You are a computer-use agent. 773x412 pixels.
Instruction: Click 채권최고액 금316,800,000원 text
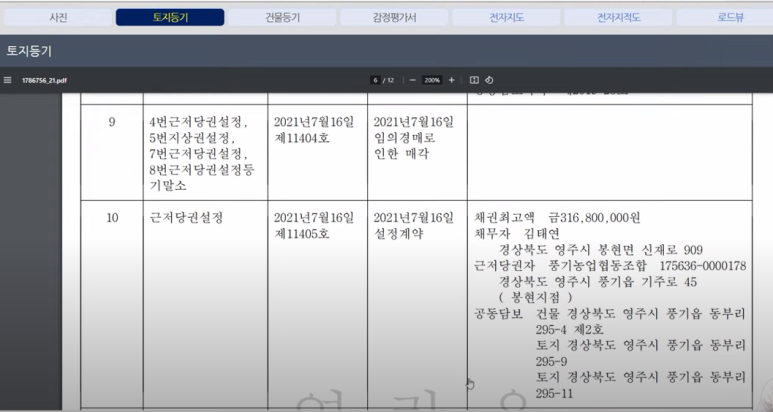[557, 217]
